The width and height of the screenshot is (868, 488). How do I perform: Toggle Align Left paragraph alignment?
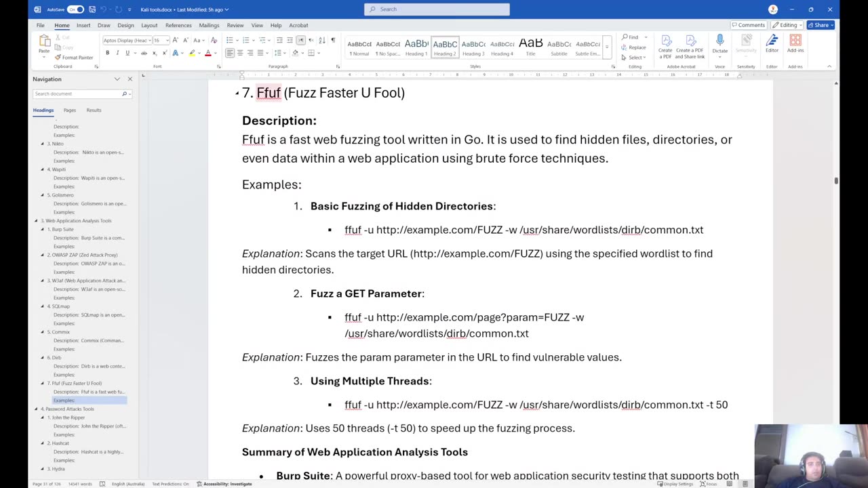[x=230, y=53]
